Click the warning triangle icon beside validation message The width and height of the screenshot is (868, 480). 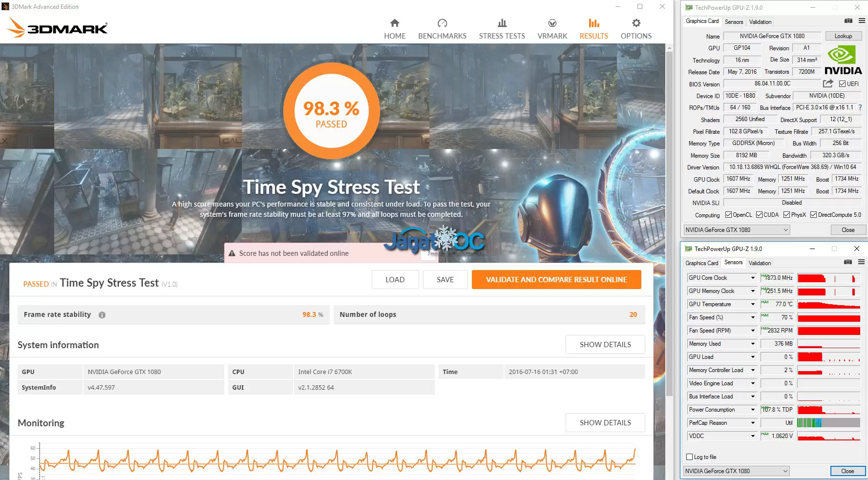pyautogui.click(x=232, y=253)
